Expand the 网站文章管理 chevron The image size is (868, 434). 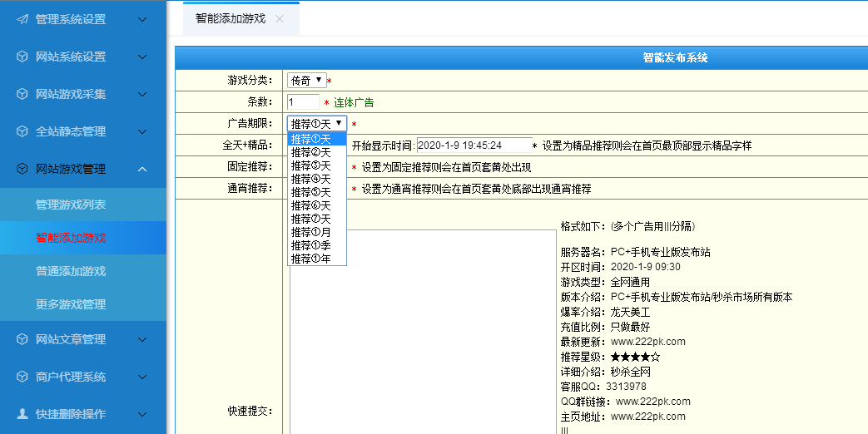click(x=142, y=339)
